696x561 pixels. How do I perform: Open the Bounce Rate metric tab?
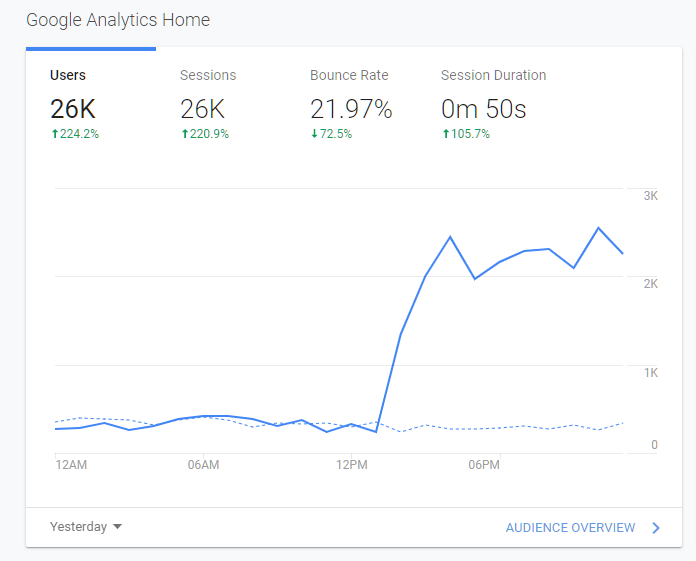(x=349, y=75)
